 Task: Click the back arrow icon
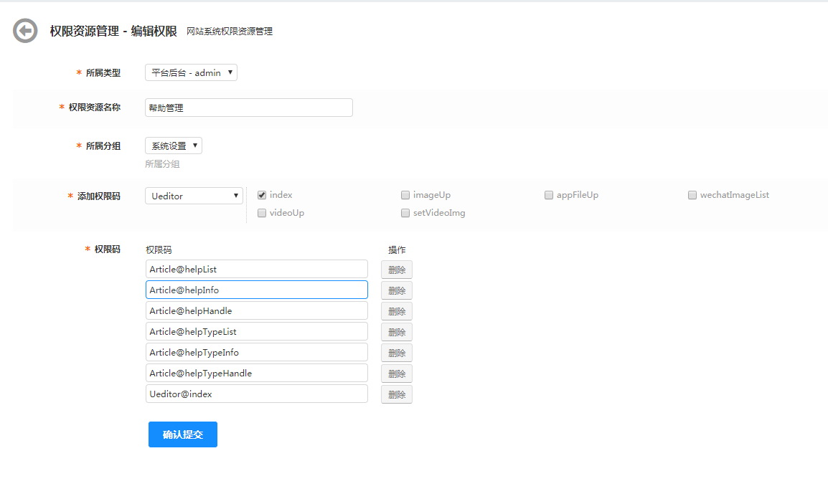pos(25,31)
